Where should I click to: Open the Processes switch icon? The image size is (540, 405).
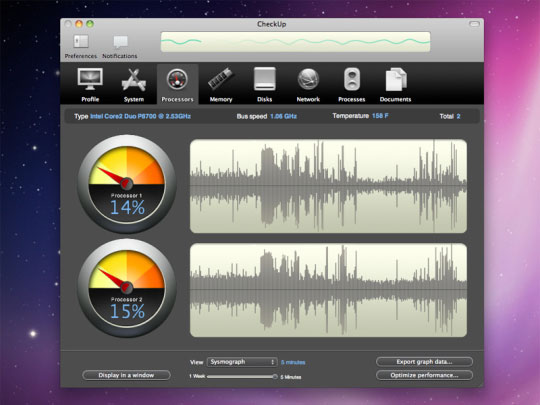pyautogui.click(x=352, y=80)
